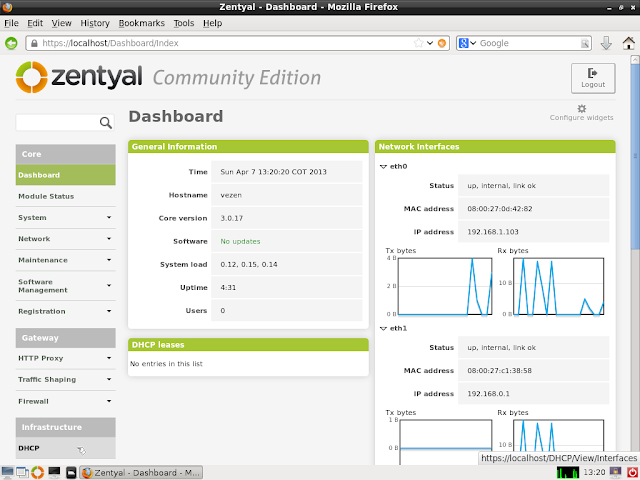Screen dimensions: 640x480
Task: Open the Help menu
Action: click(x=212, y=23)
